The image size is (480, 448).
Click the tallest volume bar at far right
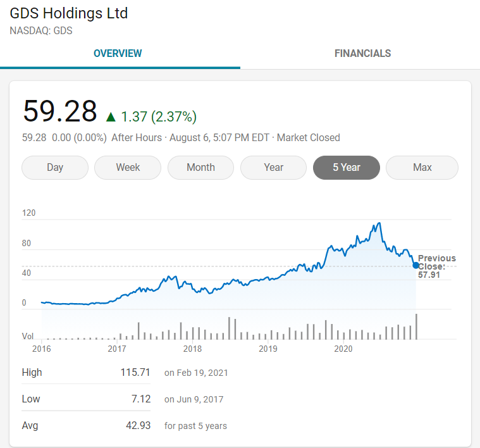coord(416,327)
